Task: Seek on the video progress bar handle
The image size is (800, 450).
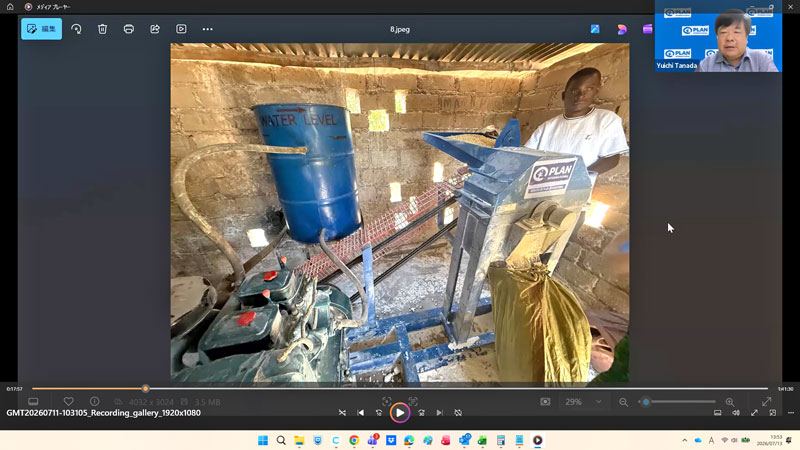Action: click(145, 389)
